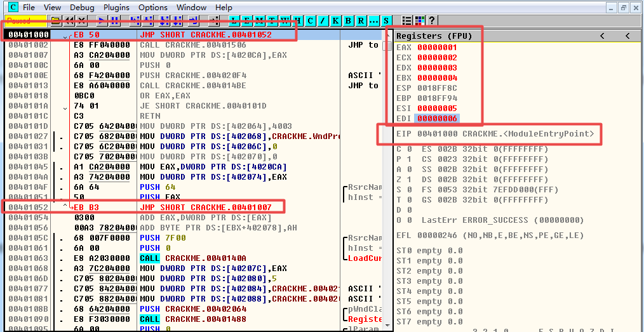The width and height of the screenshot is (644, 332).
Task: Restart the program with the rewind icon
Action: 69,20
